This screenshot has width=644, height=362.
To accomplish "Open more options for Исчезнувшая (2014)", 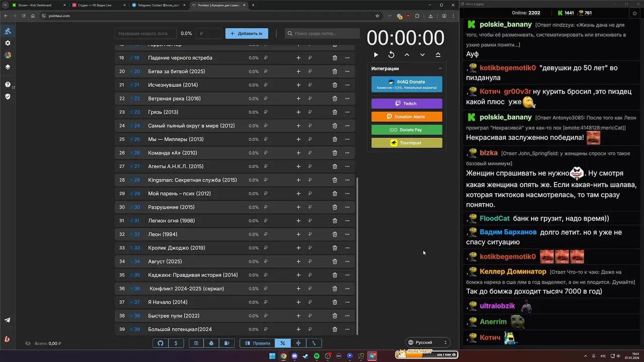I will (347, 85).
